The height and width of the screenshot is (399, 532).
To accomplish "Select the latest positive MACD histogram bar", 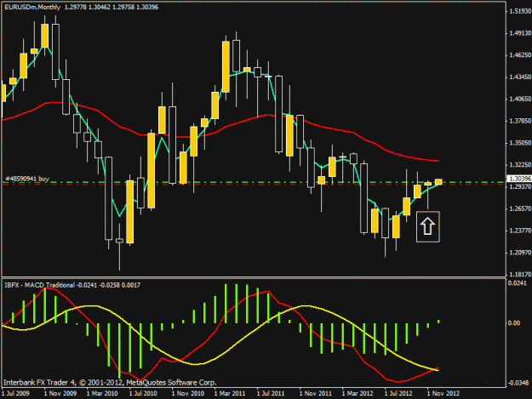I will coord(438,321).
